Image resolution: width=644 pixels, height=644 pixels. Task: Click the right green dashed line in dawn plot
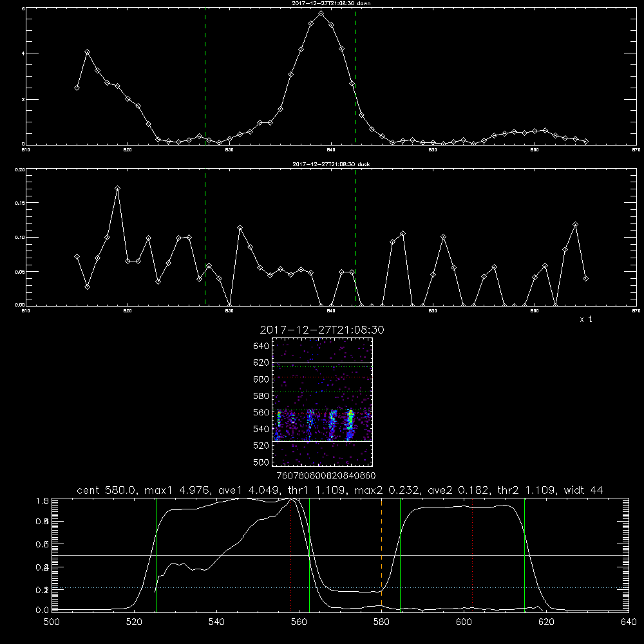click(x=355, y=76)
